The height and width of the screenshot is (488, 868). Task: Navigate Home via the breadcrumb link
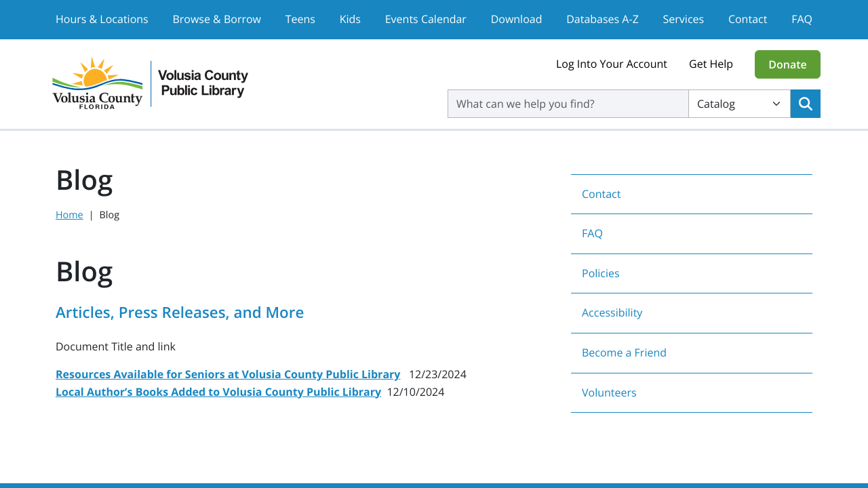(69, 214)
